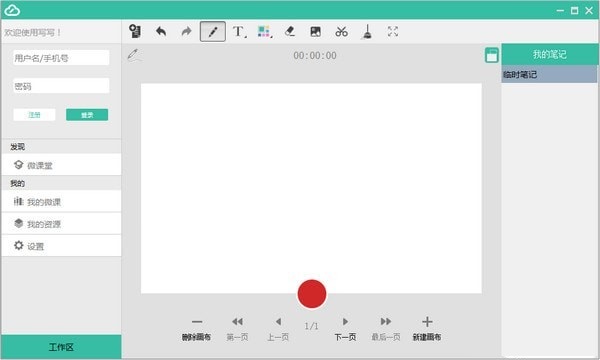Open My Micro Lessons
The width and height of the screenshot is (600, 360).
coord(61,201)
